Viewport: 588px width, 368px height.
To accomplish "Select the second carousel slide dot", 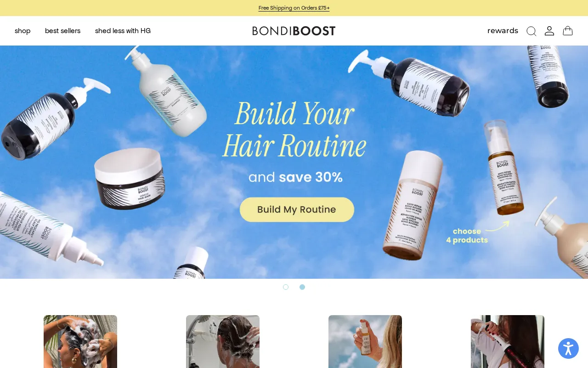I will [302, 287].
